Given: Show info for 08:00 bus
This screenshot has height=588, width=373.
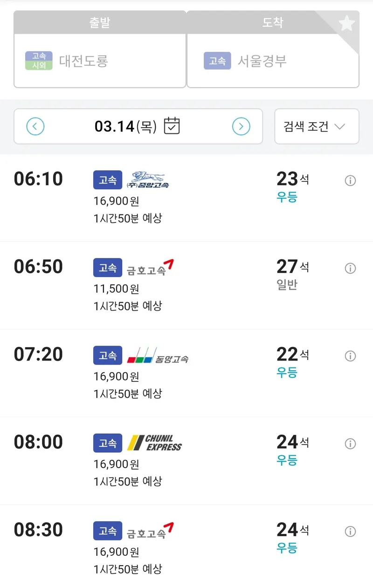Looking at the screenshot, I should click(x=350, y=443).
